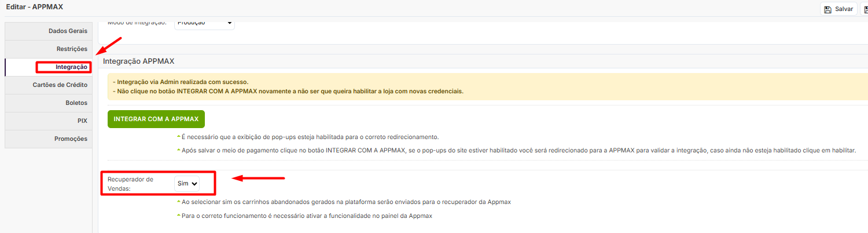
Task: Open the Modo de integração dropdown
Action: (x=204, y=24)
